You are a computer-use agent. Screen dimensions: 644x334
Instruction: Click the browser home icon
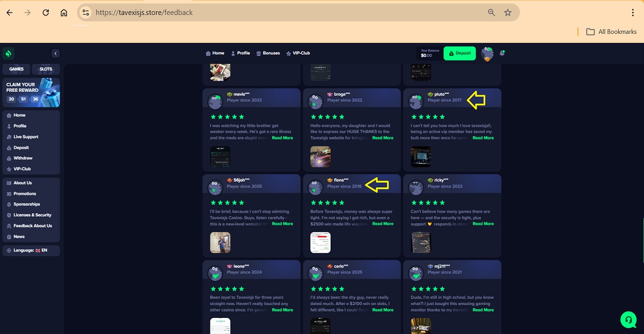click(64, 12)
